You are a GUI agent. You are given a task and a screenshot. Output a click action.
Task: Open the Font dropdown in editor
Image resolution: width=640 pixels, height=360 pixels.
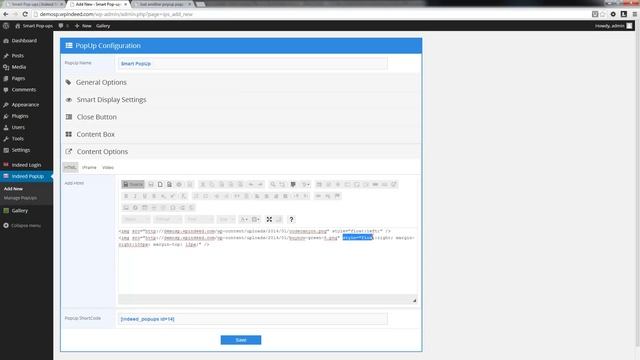tap(199, 219)
